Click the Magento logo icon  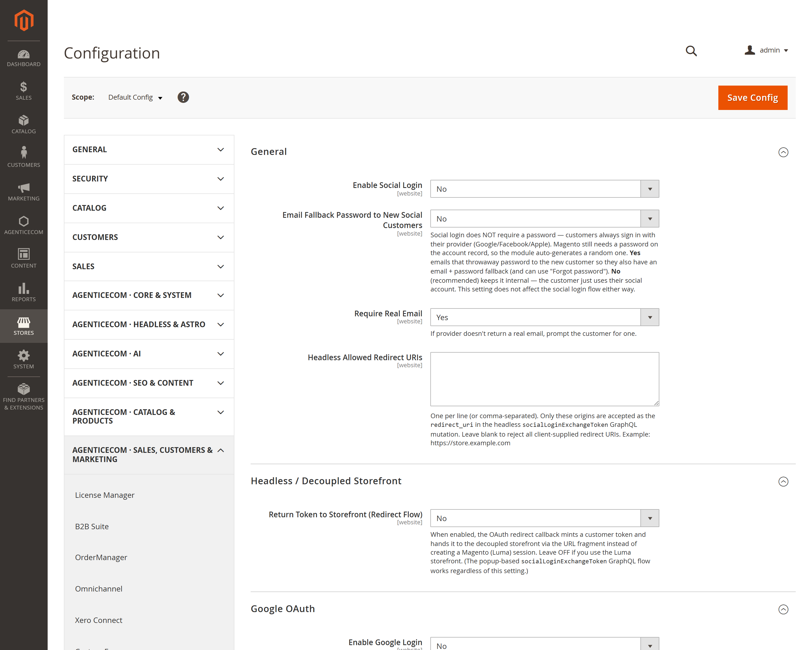(24, 20)
